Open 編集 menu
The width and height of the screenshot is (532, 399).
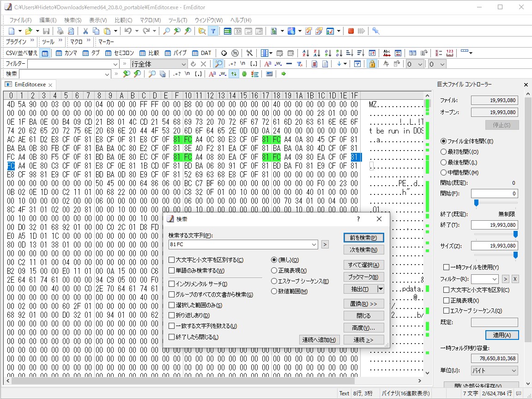tap(48, 20)
